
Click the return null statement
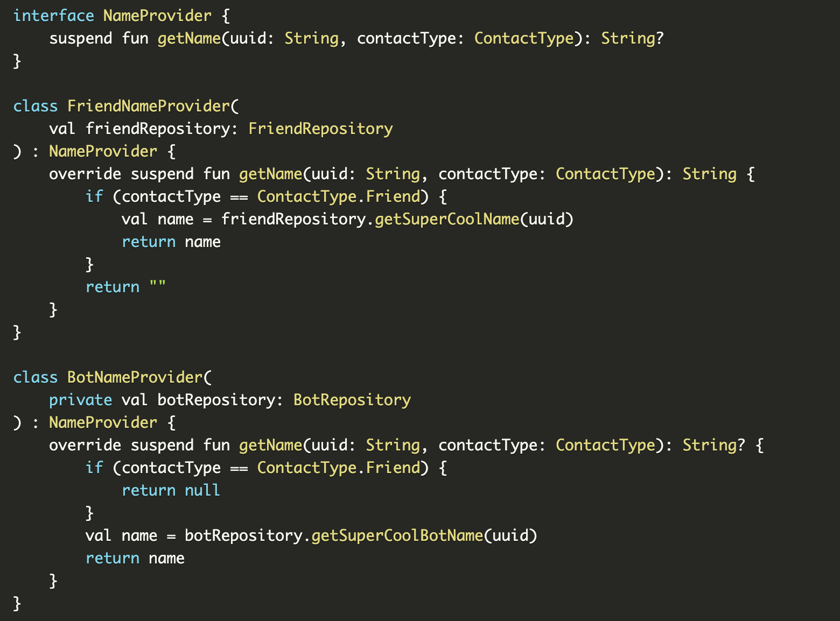(171, 490)
